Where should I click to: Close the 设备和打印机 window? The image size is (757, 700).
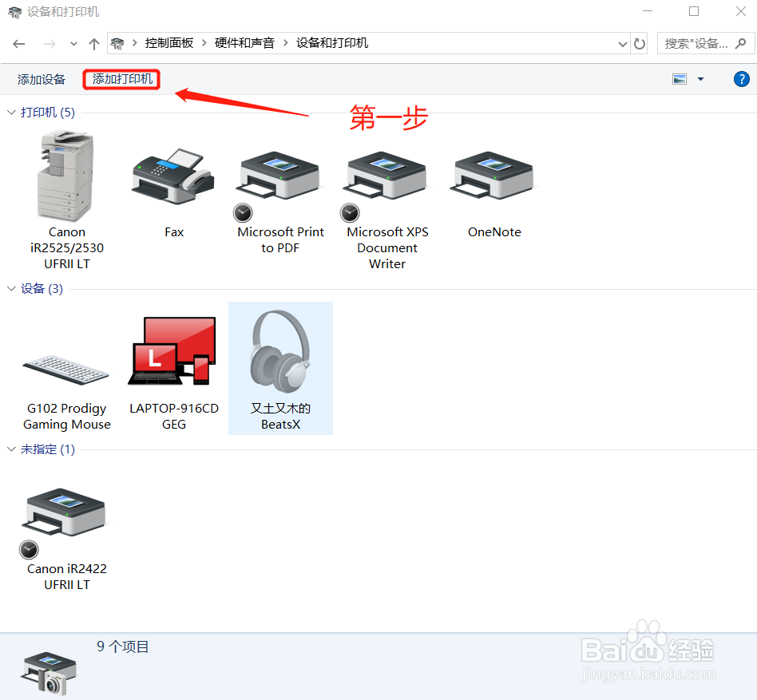(740, 11)
